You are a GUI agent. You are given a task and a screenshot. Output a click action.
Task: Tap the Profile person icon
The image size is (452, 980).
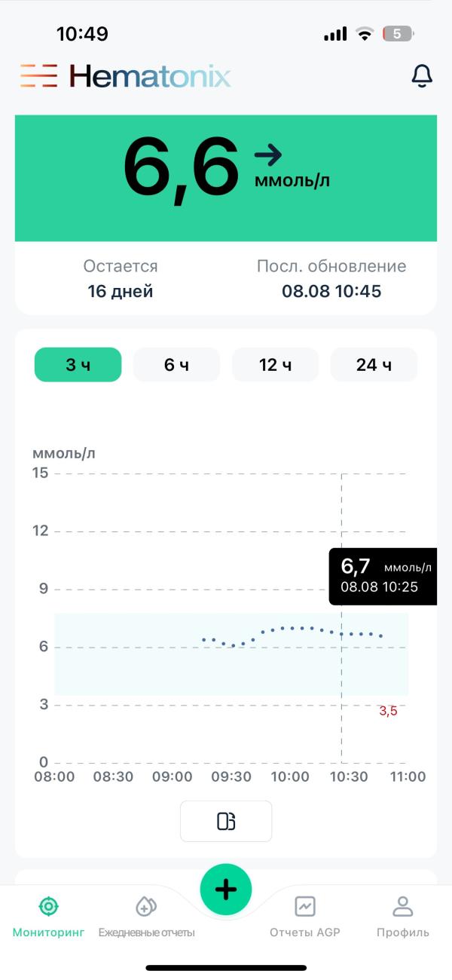[x=403, y=905]
